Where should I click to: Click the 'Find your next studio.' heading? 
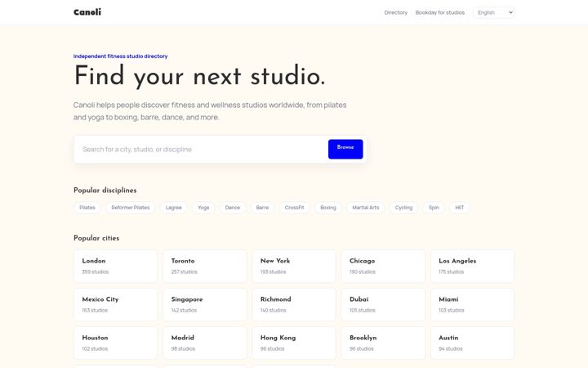click(x=199, y=76)
